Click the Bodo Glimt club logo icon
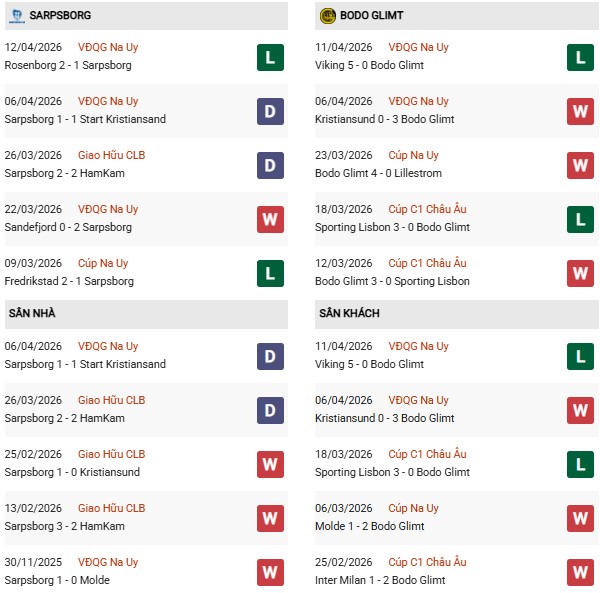600x593 pixels. [327, 16]
